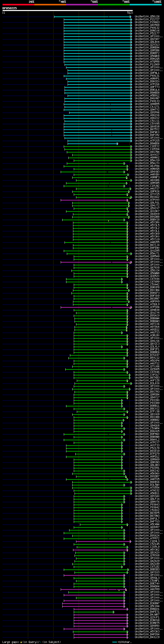Select the UniRef100_A7AS32 label
This screenshot has width=164, height=644.
pyautogui.click(x=147, y=490)
